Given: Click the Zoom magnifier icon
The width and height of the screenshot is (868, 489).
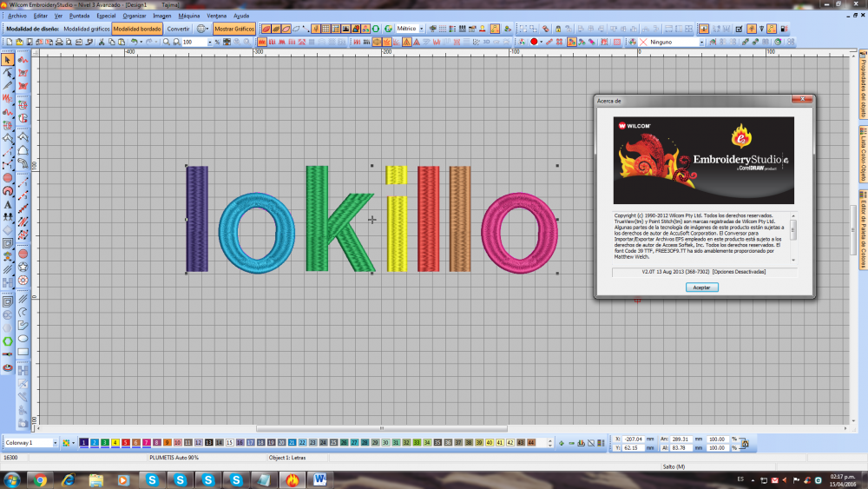Looking at the screenshot, I should coord(166,42).
